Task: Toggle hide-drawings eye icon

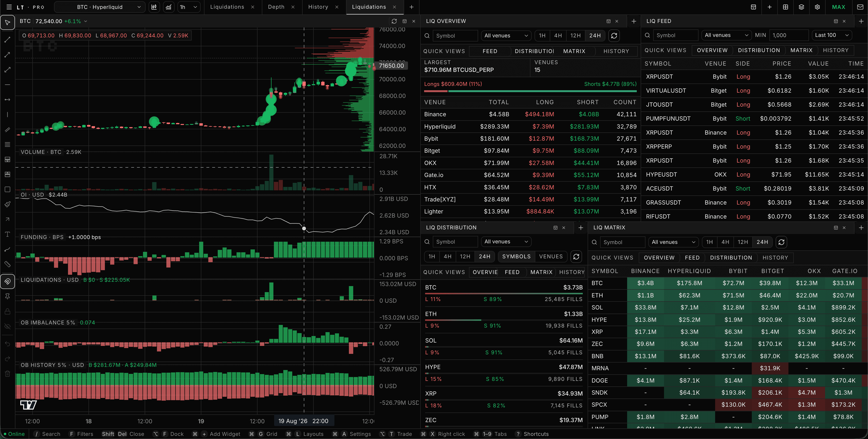Action: pos(7,326)
